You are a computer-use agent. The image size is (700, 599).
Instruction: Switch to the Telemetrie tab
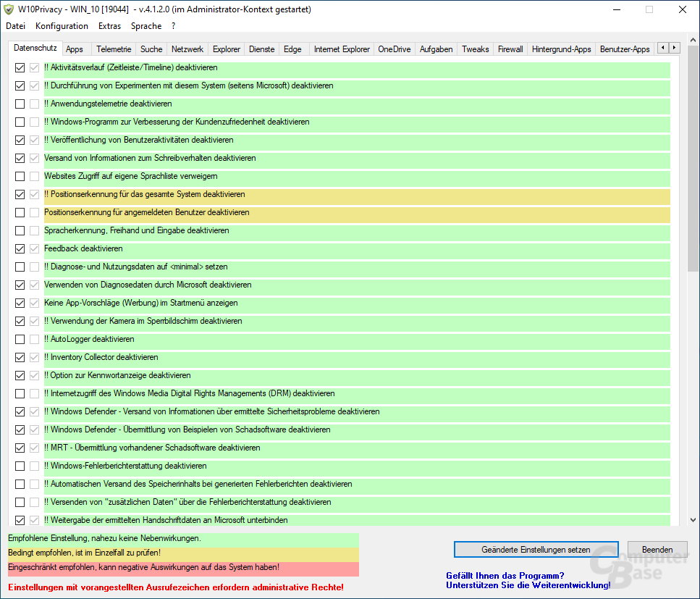114,49
